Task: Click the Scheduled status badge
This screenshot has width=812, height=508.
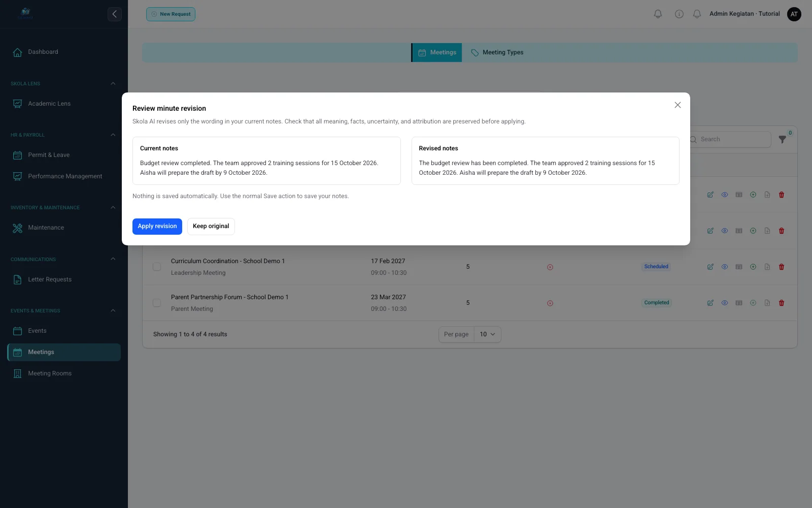Action: tap(656, 267)
